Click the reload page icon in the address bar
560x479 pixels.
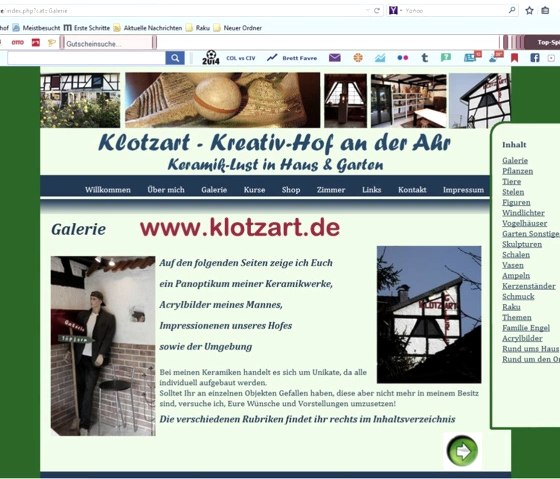376,11
